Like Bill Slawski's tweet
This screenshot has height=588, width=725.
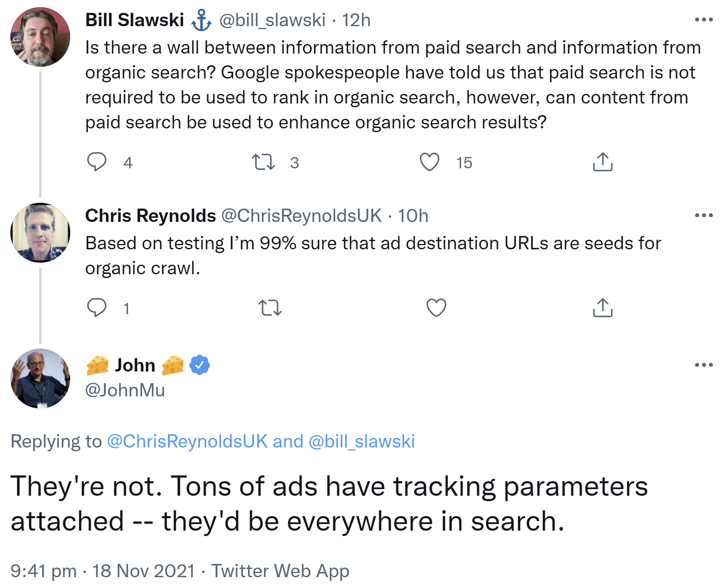pyautogui.click(x=431, y=163)
